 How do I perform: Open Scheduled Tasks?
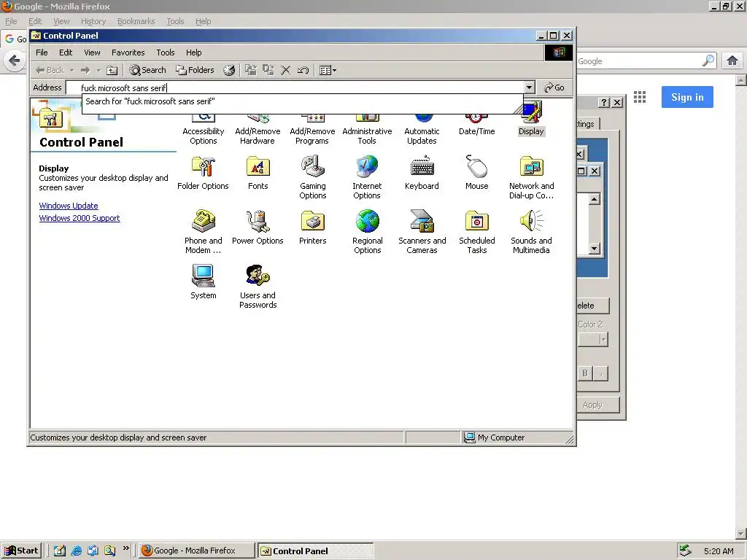tap(477, 232)
